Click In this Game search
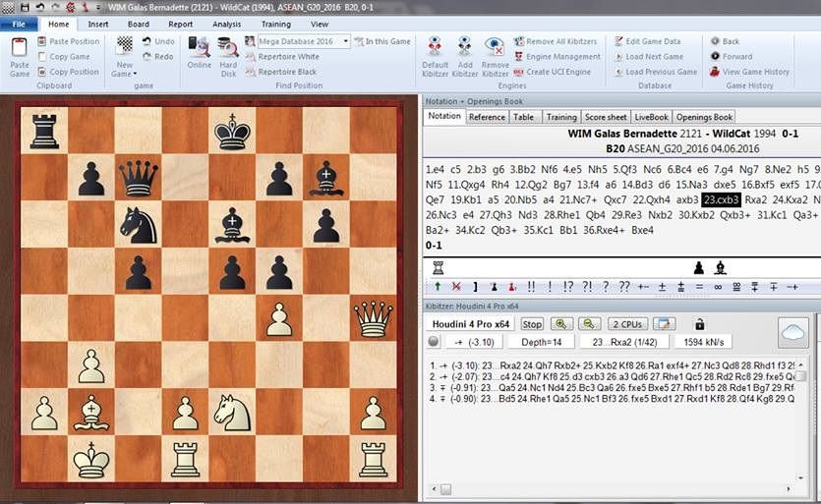This screenshot has height=504, width=821. [382, 41]
